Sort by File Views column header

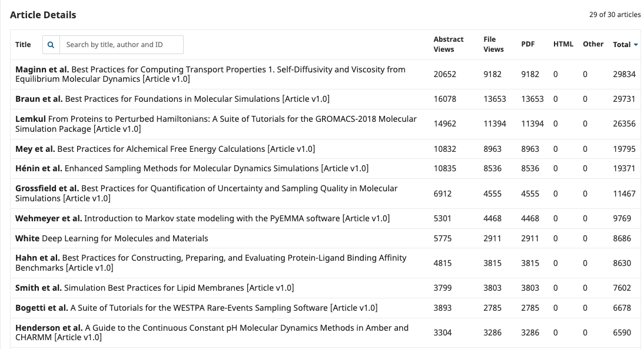(493, 44)
